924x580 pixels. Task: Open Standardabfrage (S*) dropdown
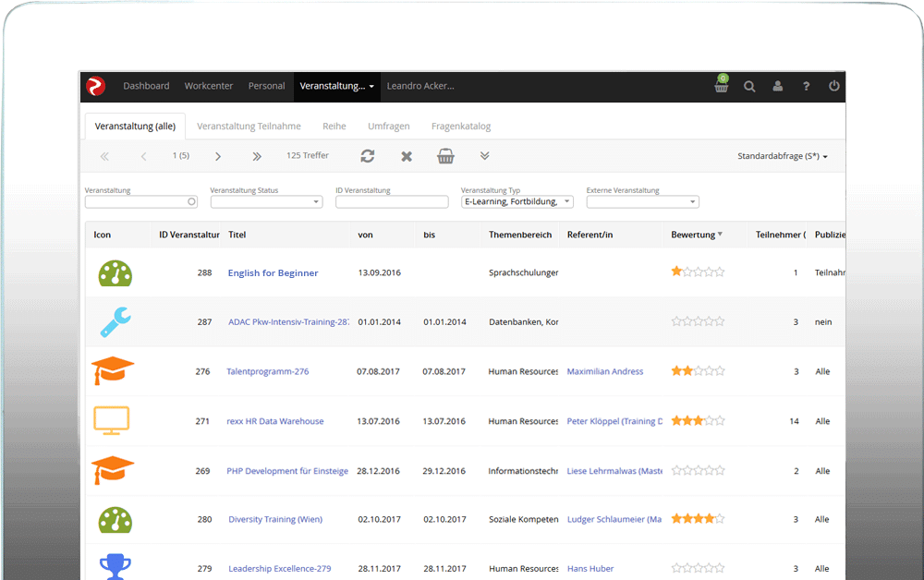click(783, 156)
